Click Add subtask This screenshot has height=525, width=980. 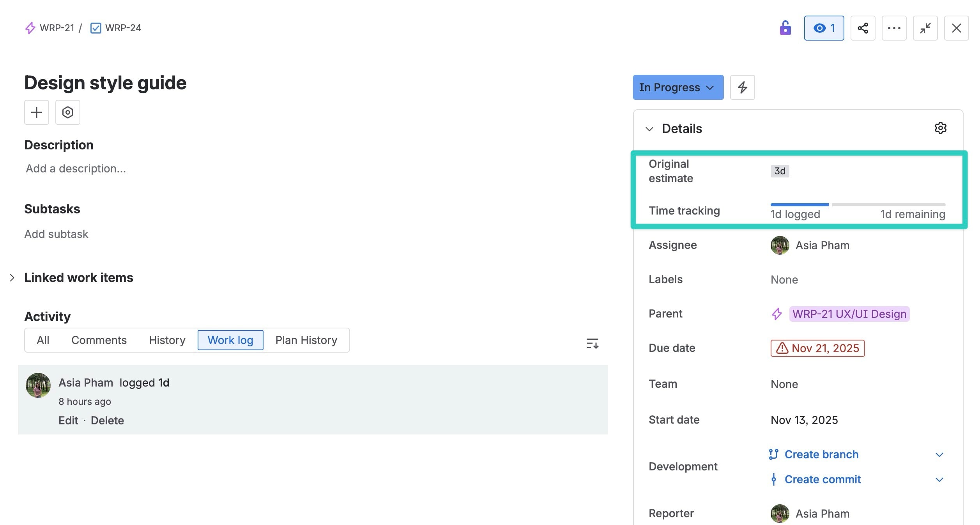pyautogui.click(x=57, y=234)
